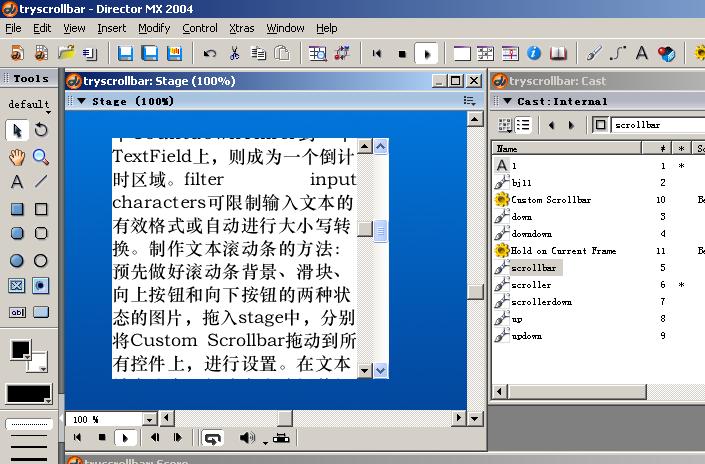
Task: Select the Custom Scrollbar cast member
Action: 551,200
